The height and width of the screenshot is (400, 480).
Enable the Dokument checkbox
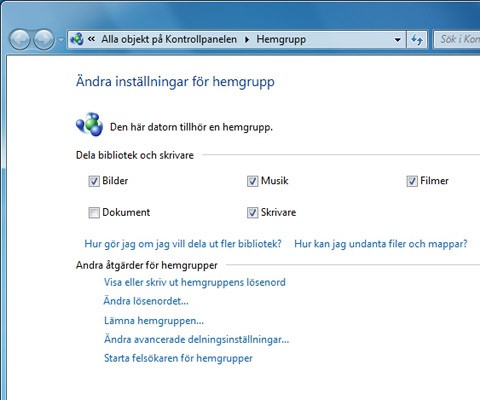click(x=94, y=212)
